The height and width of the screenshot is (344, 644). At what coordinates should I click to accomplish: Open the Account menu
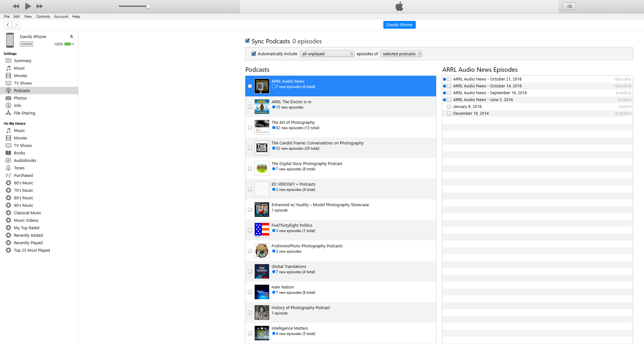pyautogui.click(x=61, y=17)
